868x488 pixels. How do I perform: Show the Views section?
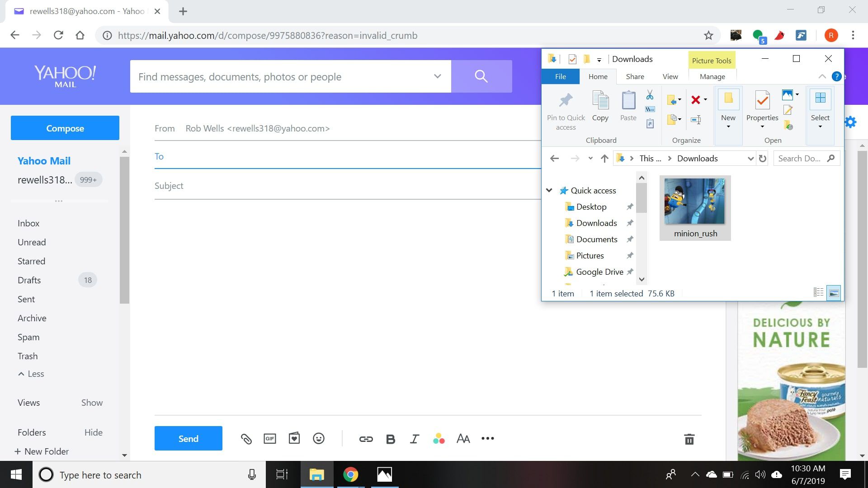pyautogui.click(x=92, y=403)
